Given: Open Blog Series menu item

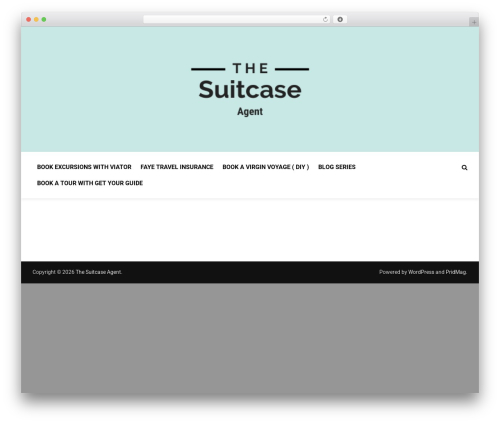Looking at the screenshot, I should point(337,167).
